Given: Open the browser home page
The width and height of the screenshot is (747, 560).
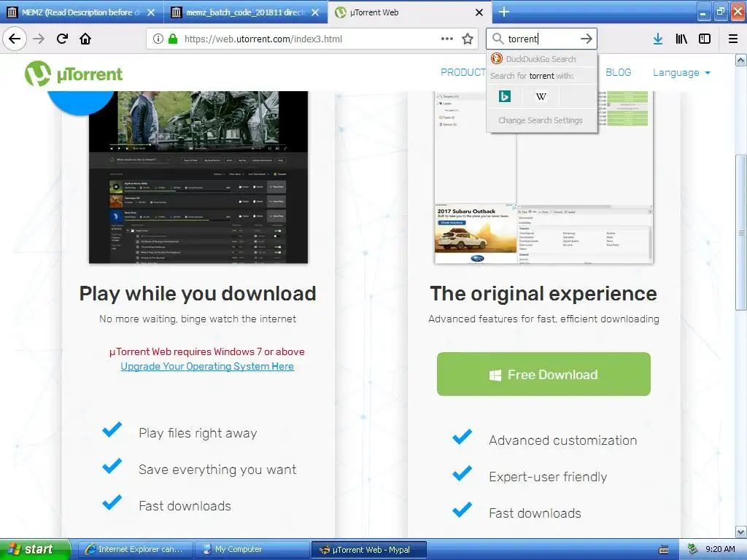Looking at the screenshot, I should [85, 39].
